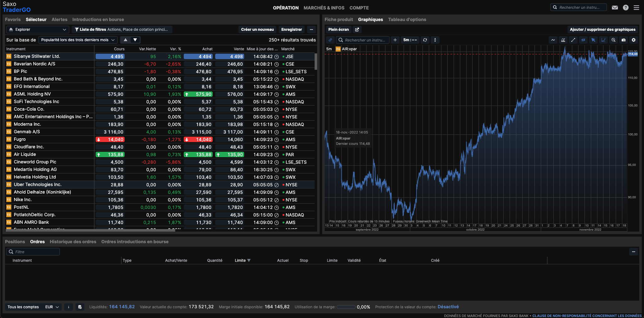Click the Enregistrer button

[x=291, y=30]
